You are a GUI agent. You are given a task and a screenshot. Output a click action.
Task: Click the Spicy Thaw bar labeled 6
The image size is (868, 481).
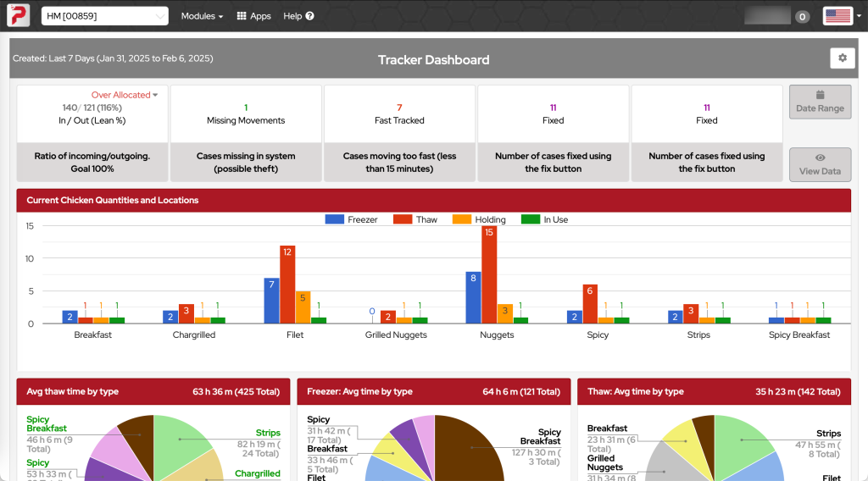590,303
